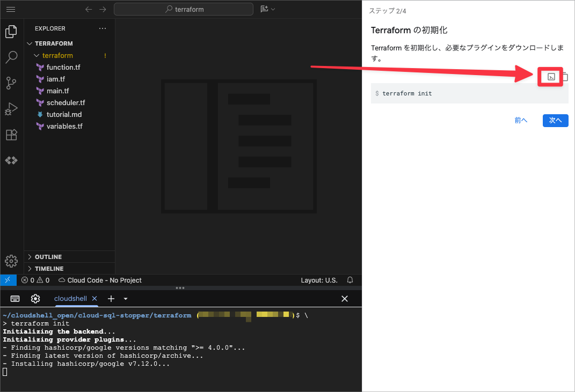Select the cloudshell terminal tab
Image resolution: width=575 pixels, height=392 pixels.
point(70,299)
